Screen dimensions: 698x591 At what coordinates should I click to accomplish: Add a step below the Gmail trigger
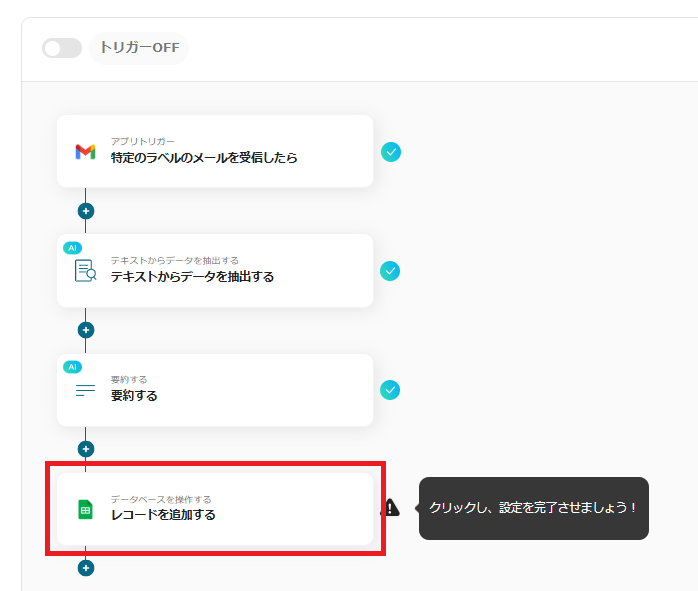click(86, 211)
